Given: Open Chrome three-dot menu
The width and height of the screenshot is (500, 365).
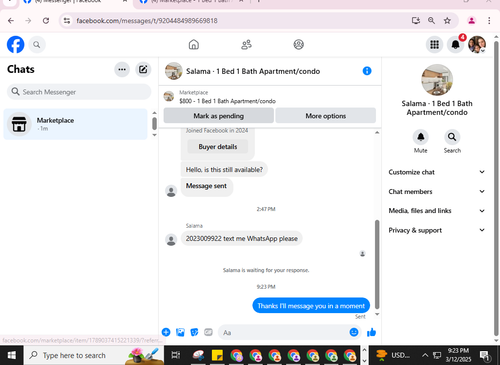Looking at the screenshot, I should [x=489, y=21].
